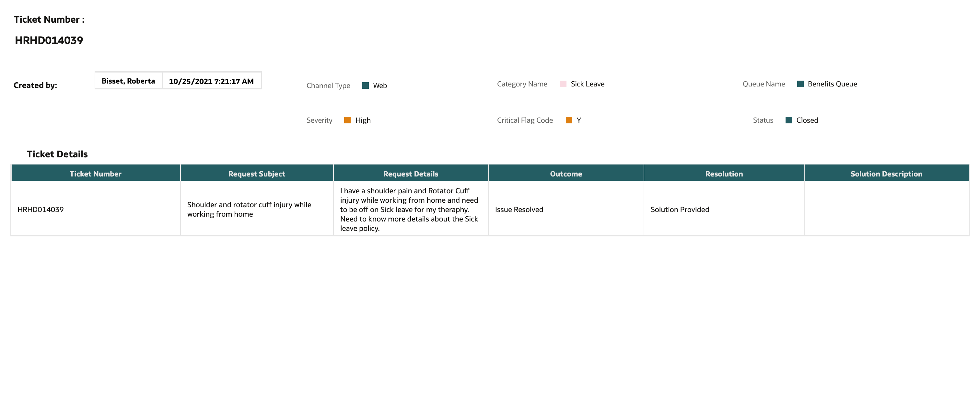Click the '10/25/2021 7:21:17 AM' timestamp cell
The width and height of the screenshot is (980, 408).
[212, 81]
